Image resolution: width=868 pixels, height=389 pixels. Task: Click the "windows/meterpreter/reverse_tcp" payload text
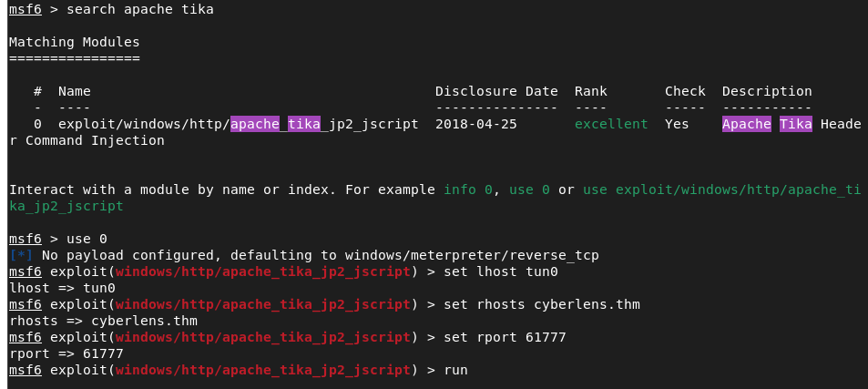point(472,255)
